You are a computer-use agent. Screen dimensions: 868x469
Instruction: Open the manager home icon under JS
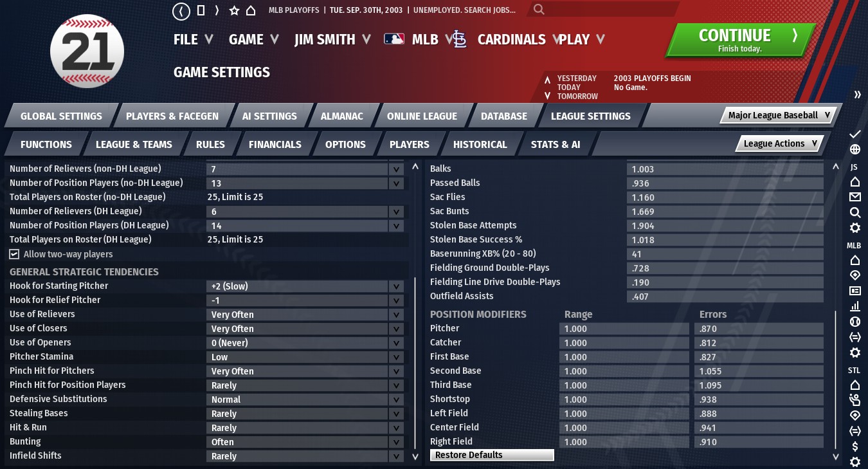(x=854, y=182)
